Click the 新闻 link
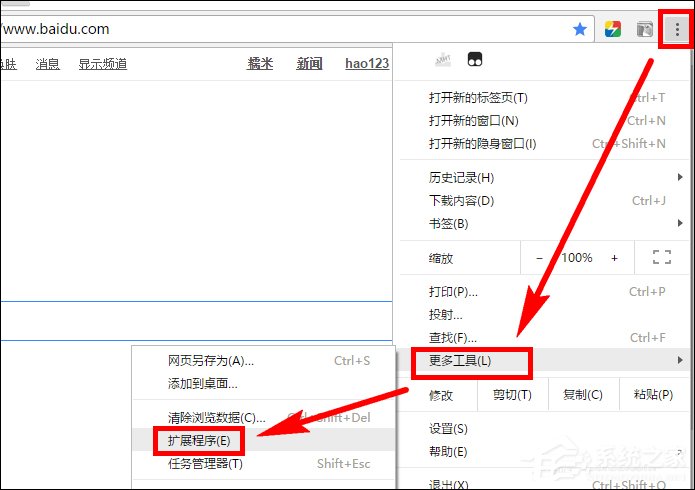This screenshot has width=695, height=490. point(309,64)
